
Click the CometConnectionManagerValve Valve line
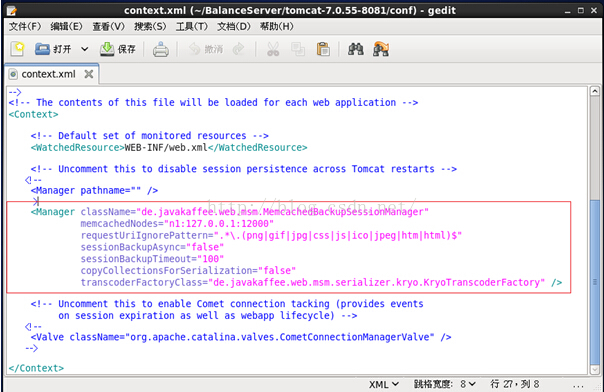click(241, 337)
